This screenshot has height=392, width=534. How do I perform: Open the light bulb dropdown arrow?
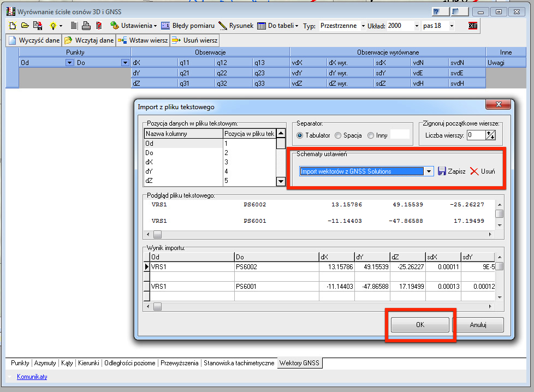pos(61,26)
